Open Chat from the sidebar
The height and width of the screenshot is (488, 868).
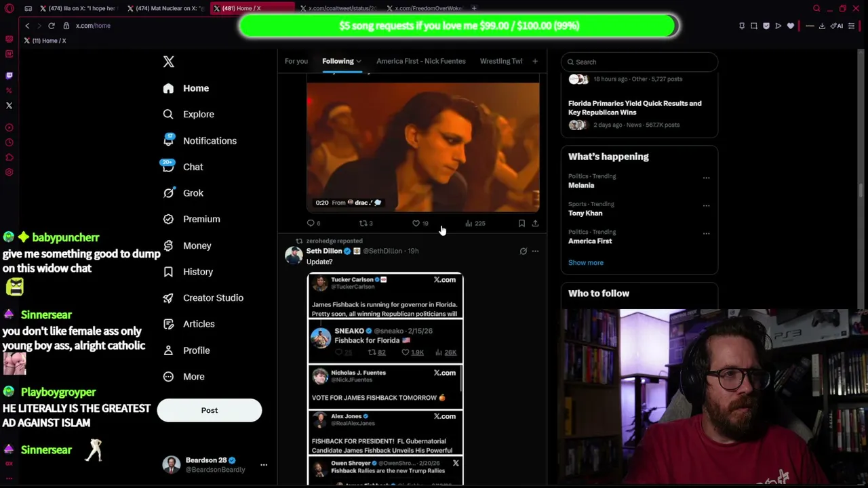point(183,167)
